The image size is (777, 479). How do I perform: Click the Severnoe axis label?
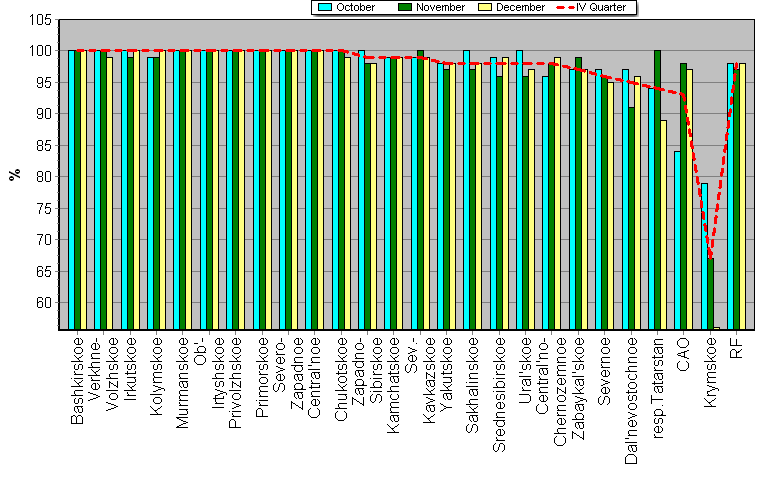point(604,371)
